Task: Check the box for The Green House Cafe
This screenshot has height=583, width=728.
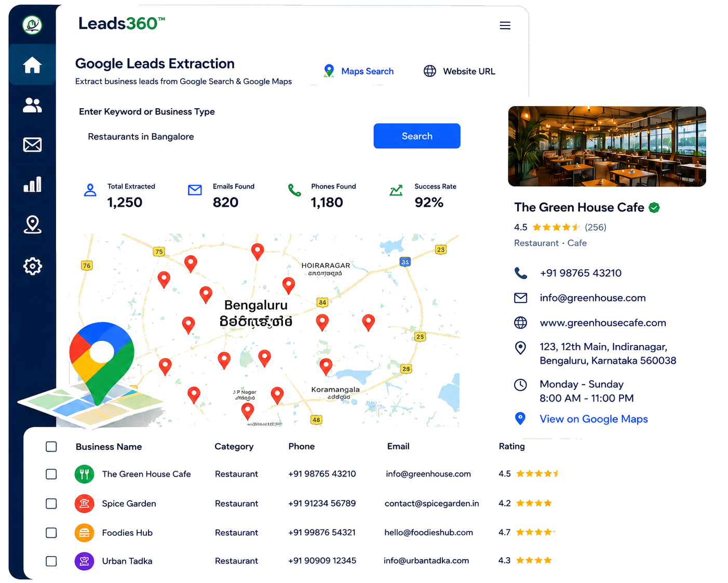Action: pyautogui.click(x=51, y=474)
